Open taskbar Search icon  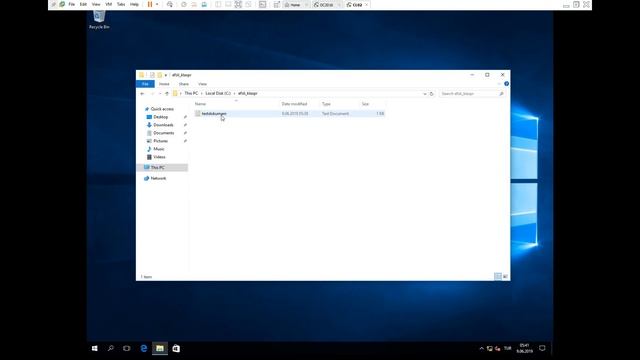pos(111,348)
